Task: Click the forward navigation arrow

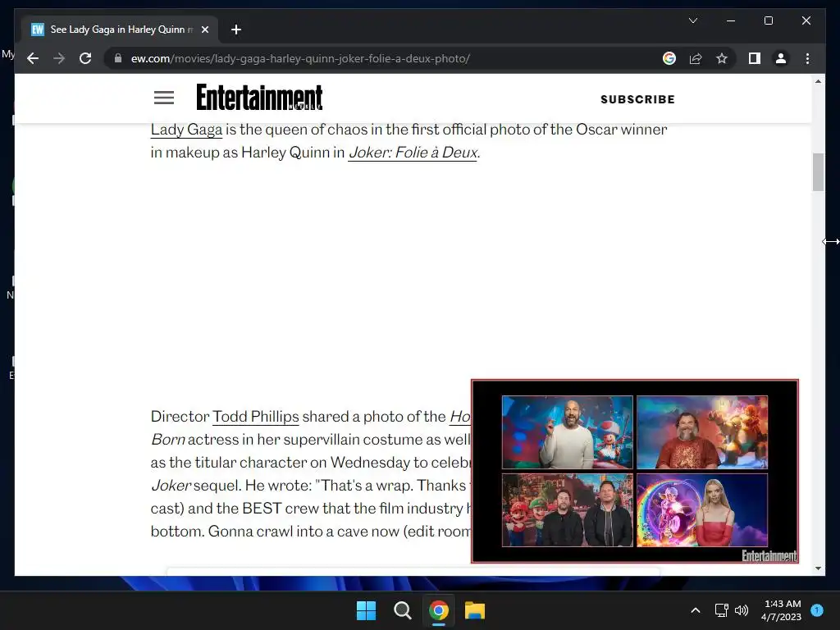Action: (x=59, y=58)
